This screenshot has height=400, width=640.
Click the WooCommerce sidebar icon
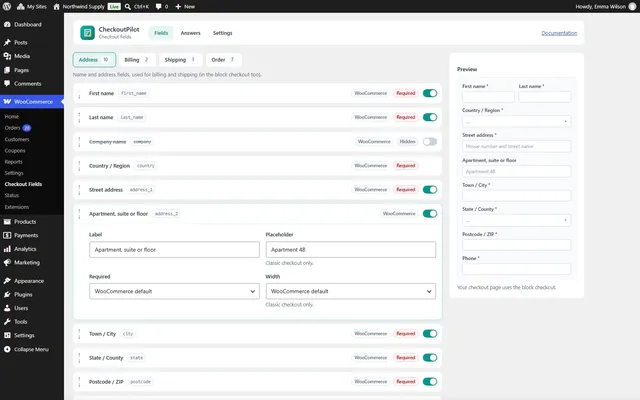[x=7, y=102]
